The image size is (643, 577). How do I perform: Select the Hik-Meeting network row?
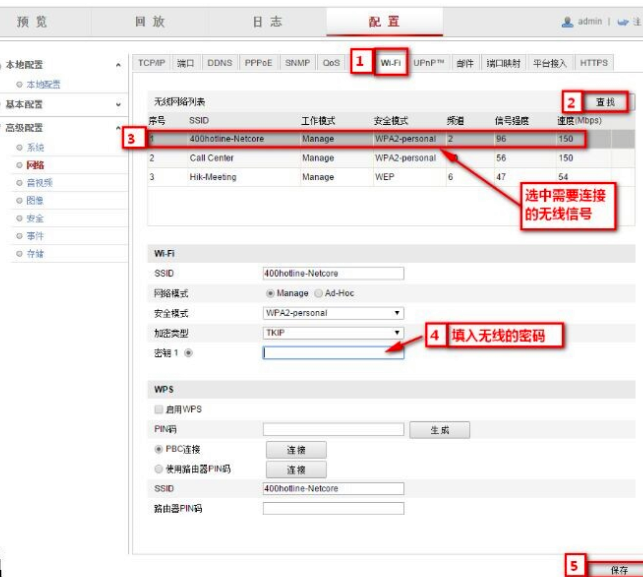[391, 177]
